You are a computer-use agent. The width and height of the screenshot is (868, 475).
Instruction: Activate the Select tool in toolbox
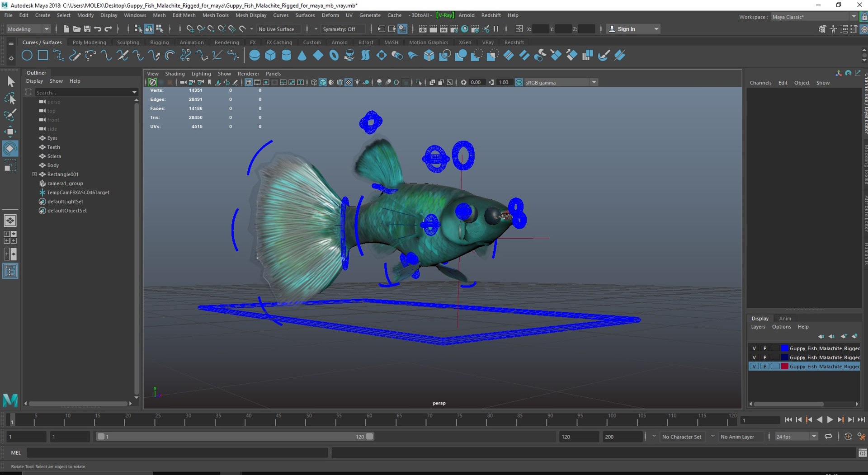click(10, 81)
